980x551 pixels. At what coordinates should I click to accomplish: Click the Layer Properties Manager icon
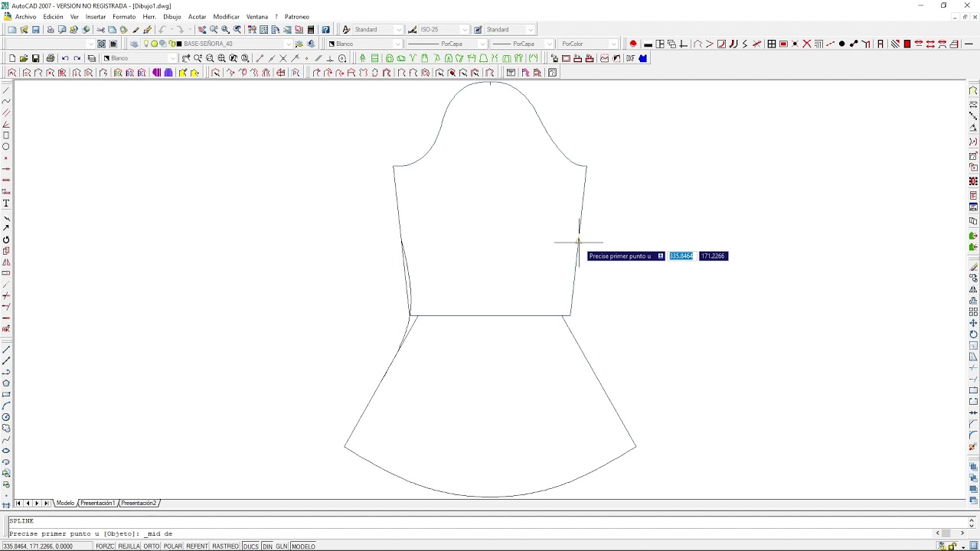click(x=134, y=44)
